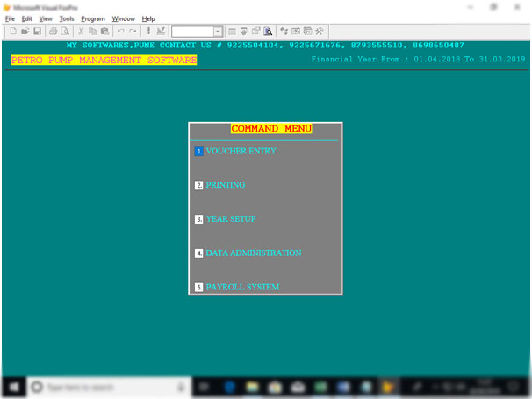This screenshot has height=399, width=532.
Task: Click the Command Window toolbar icon
Action: (232, 32)
